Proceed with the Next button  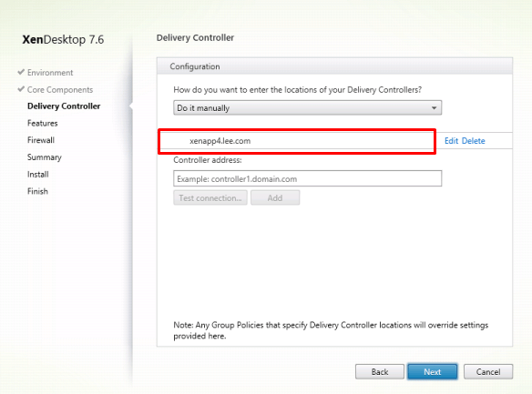[x=432, y=371]
